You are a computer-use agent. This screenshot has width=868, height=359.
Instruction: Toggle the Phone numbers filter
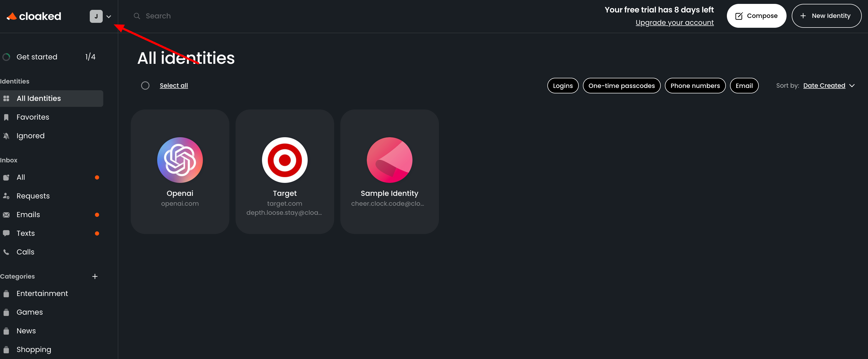[695, 86]
